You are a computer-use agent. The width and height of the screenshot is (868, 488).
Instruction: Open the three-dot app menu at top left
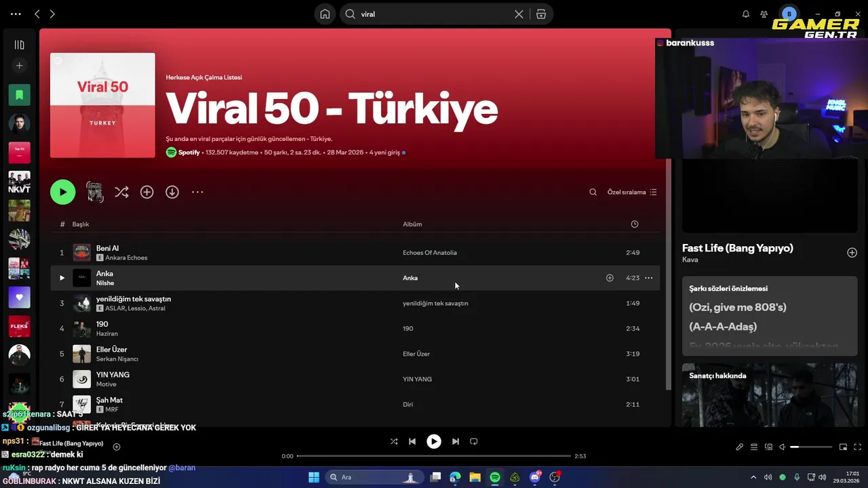point(16,14)
